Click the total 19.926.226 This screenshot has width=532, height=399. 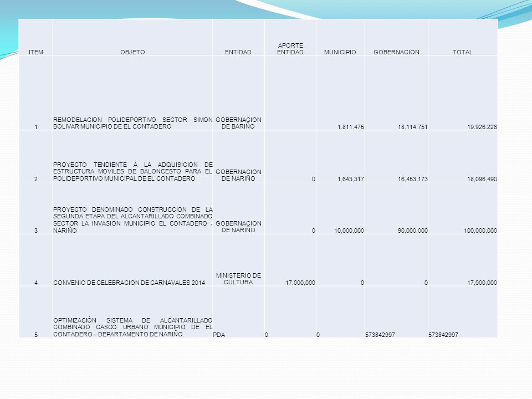pyautogui.click(x=482, y=127)
